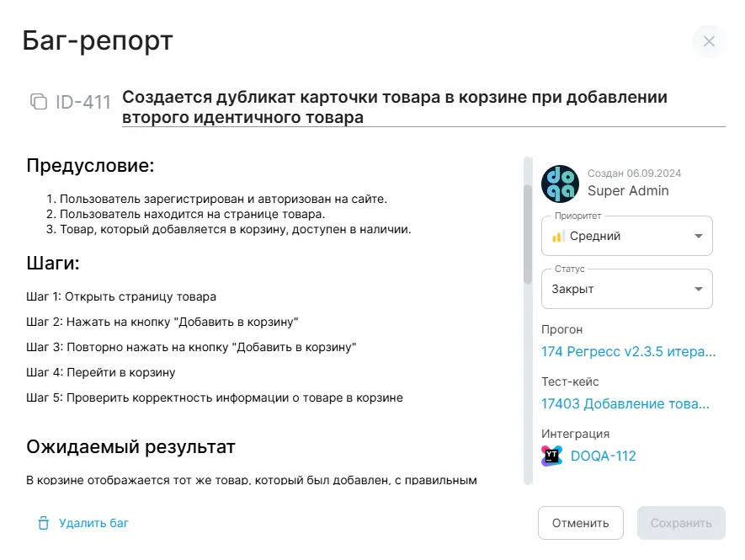The width and height of the screenshot is (745, 560).
Task: Click the ID-411 label to copy it
Action: [x=82, y=102]
